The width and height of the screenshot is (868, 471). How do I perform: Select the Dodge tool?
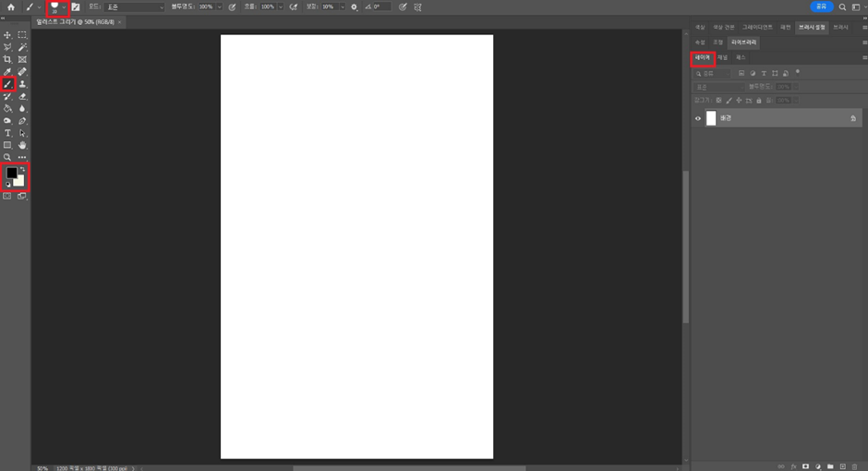pyautogui.click(x=7, y=121)
